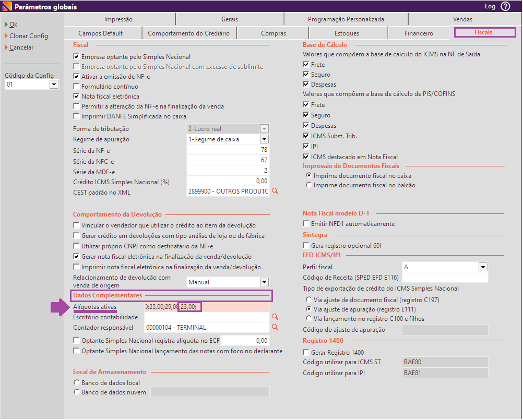This screenshot has width=523, height=420.
Task: Click the Contador responsável field
Action: (x=207, y=327)
